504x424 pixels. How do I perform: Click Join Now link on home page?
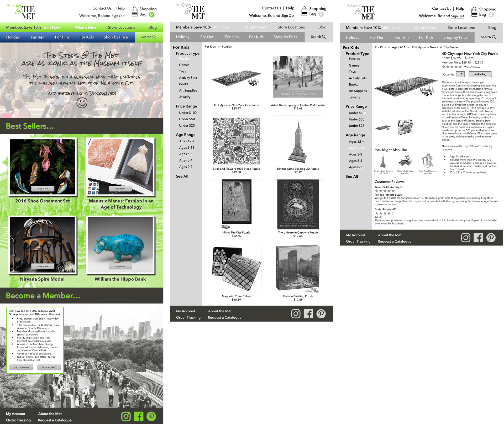(x=52, y=27)
